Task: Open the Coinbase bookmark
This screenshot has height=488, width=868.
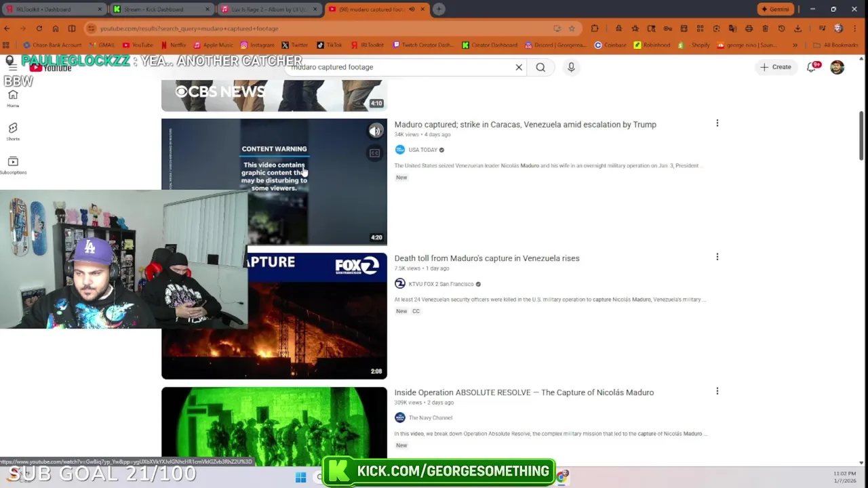Action: [x=610, y=45]
